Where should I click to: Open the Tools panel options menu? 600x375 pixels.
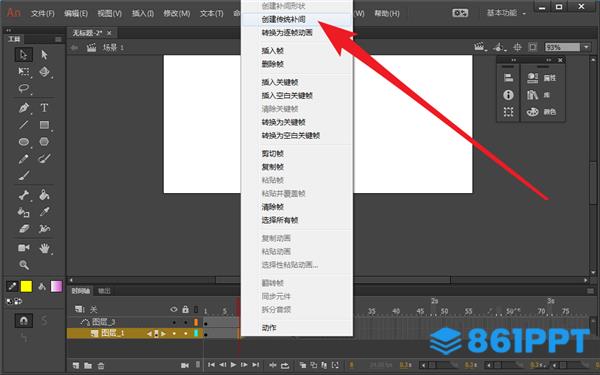coord(58,39)
